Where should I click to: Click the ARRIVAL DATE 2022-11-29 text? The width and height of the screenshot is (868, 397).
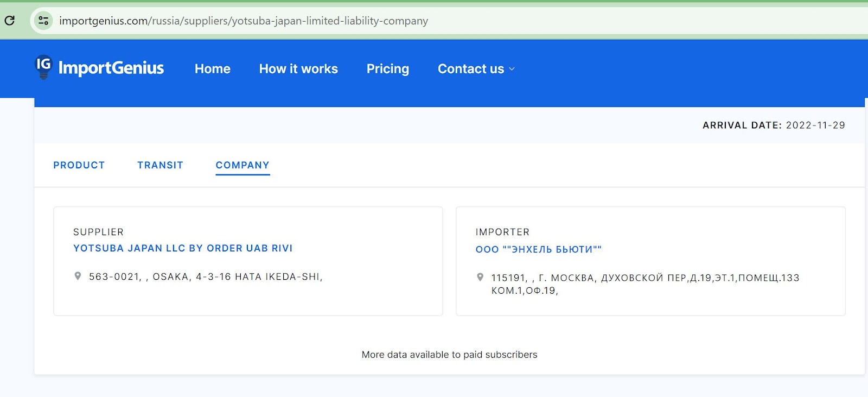774,125
